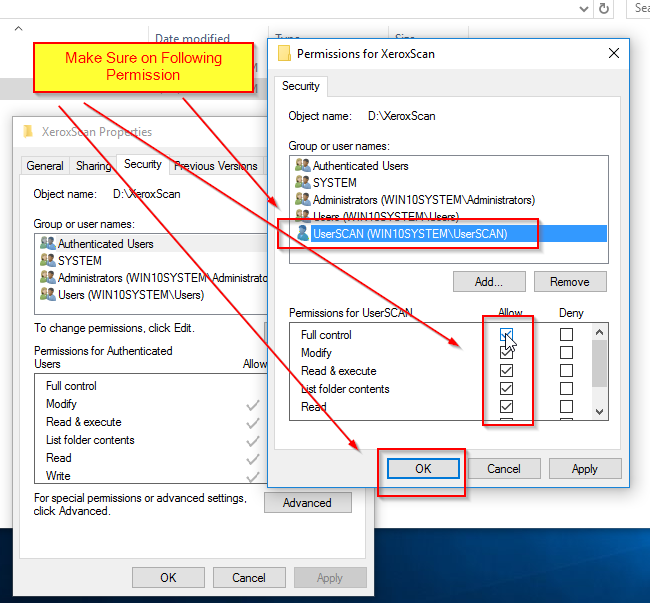The image size is (650, 603).
Task: Check Read Deny checkbox
Action: (x=566, y=407)
